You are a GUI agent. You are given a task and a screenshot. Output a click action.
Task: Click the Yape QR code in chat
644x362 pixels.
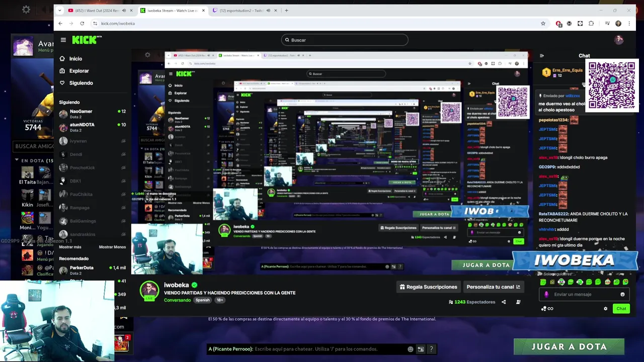612,85
